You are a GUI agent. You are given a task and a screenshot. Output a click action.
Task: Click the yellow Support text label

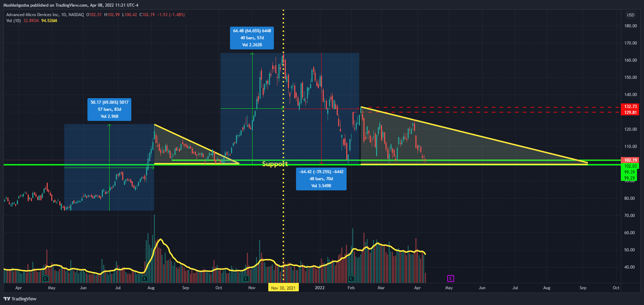coord(275,164)
